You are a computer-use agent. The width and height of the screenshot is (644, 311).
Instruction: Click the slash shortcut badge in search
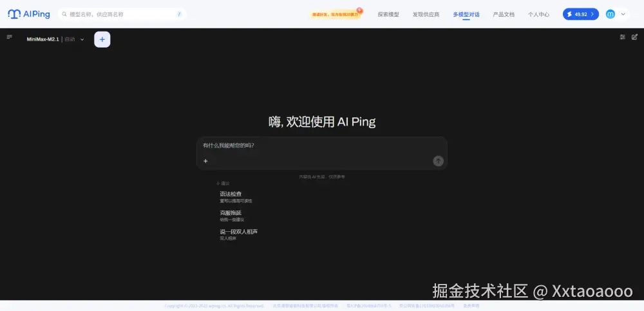[179, 14]
